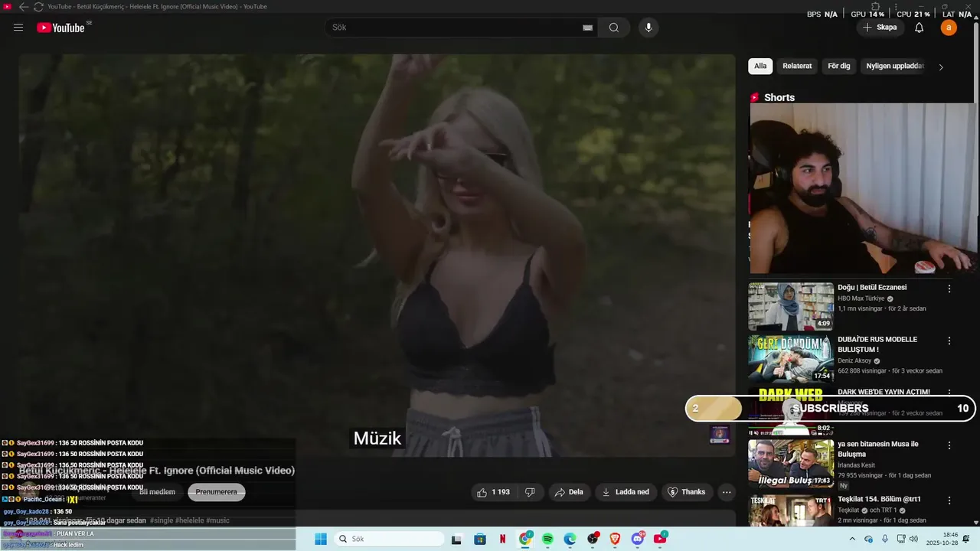Select the Relaterat filter chip
This screenshot has width=980, height=551.
click(797, 67)
